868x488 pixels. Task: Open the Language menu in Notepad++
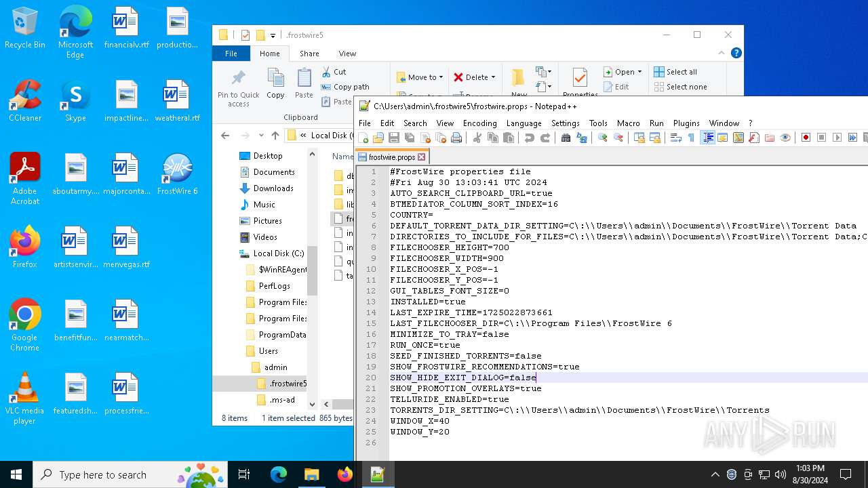pyautogui.click(x=524, y=123)
